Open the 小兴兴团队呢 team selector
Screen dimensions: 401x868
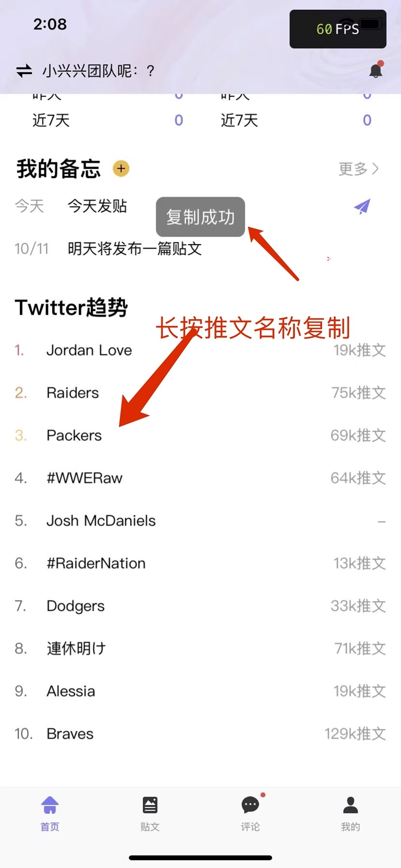click(x=99, y=71)
